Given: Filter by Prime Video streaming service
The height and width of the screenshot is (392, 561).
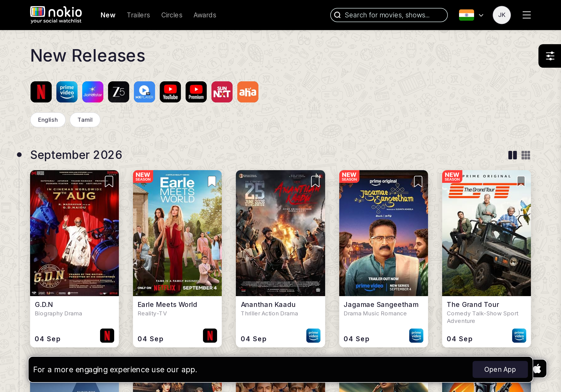Looking at the screenshot, I should click(x=67, y=92).
